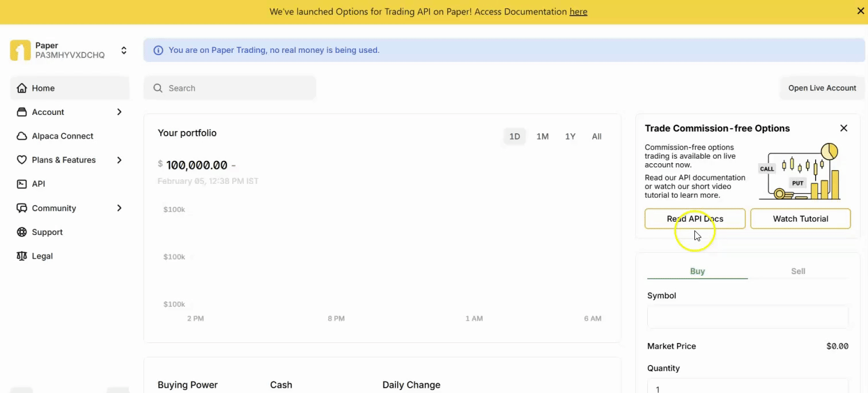The width and height of the screenshot is (868, 393).
Task: Click the February 05, 12:38 PM IST timestamp
Action: point(208,181)
